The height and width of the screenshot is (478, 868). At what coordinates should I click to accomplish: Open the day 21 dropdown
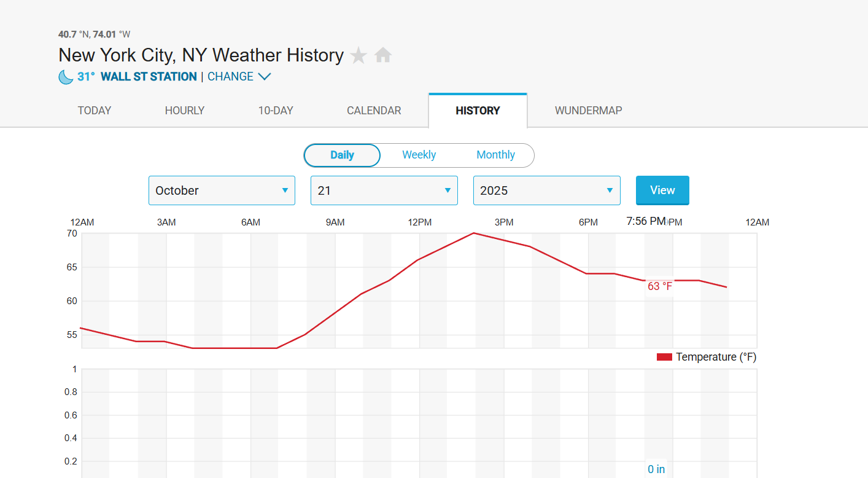coord(384,190)
